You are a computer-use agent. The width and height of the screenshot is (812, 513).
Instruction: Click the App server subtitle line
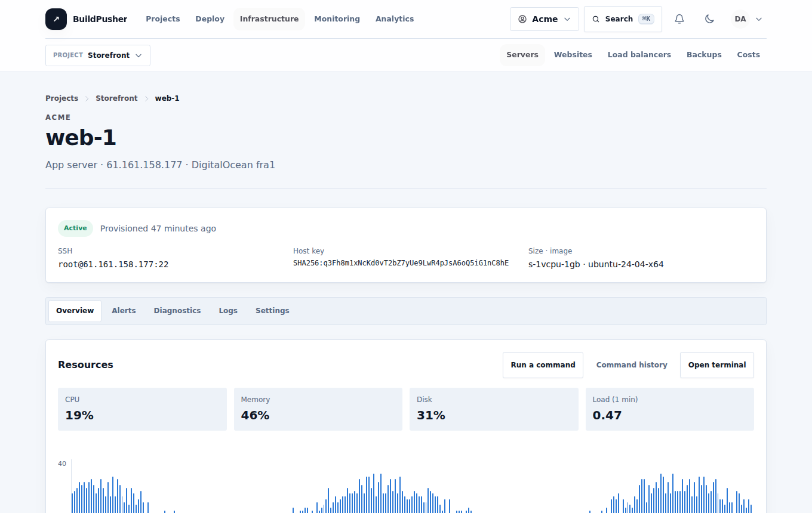[160, 165]
